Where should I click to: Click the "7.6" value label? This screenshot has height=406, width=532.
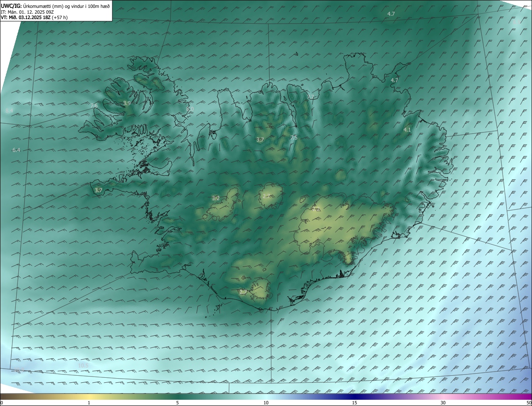pyautogui.click(x=94, y=105)
